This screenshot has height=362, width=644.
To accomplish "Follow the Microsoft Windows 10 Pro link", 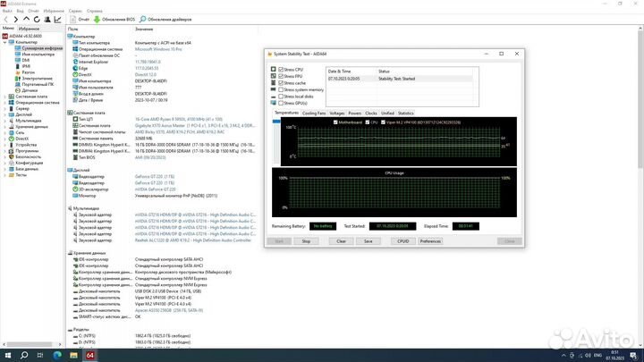I will tap(158, 49).
